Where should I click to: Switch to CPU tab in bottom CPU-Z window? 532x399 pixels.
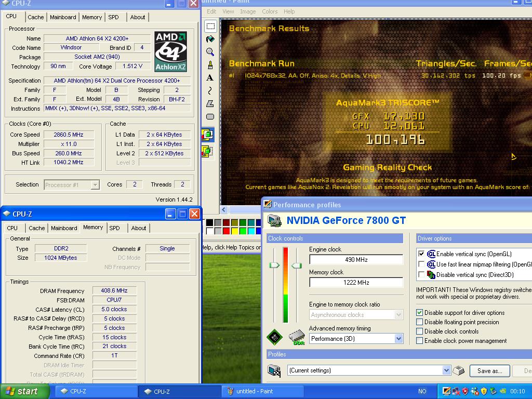(x=12, y=228)
